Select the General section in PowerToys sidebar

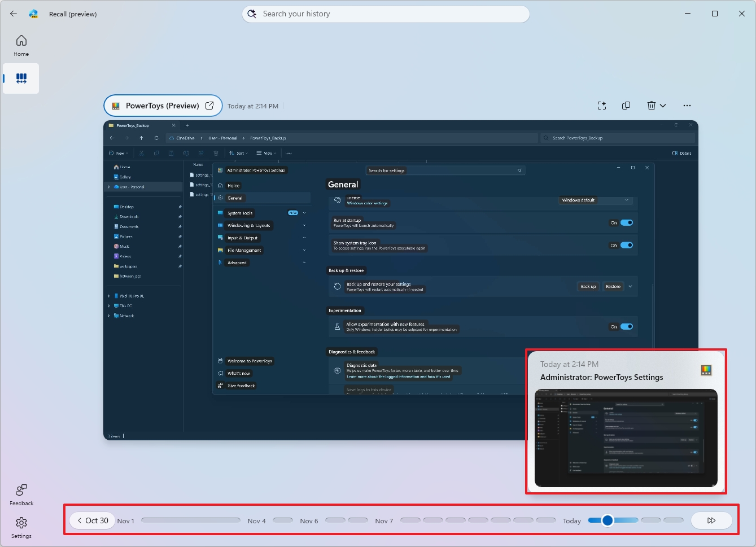point(235,198)
